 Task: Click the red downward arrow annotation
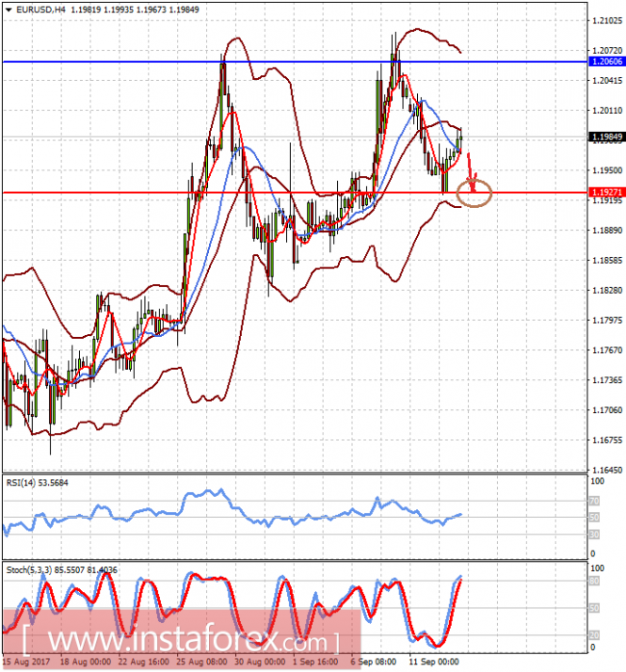[x=472, y=172]
